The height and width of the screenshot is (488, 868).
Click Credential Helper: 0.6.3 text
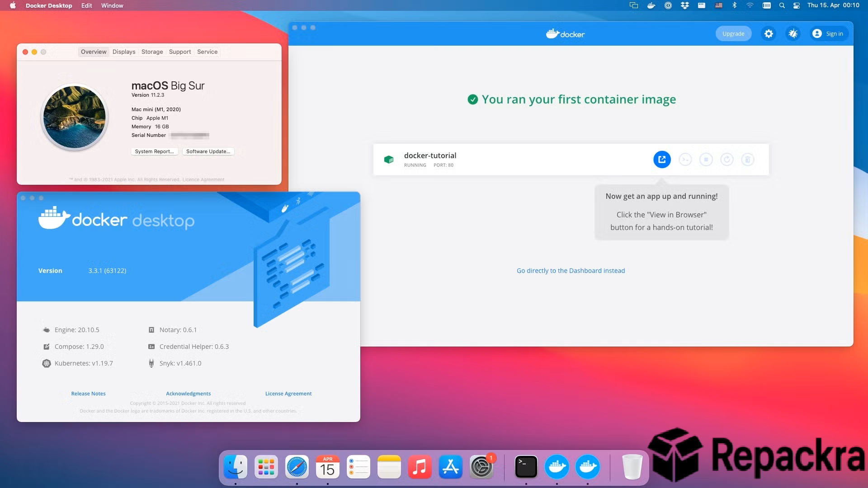pos(194,347)
